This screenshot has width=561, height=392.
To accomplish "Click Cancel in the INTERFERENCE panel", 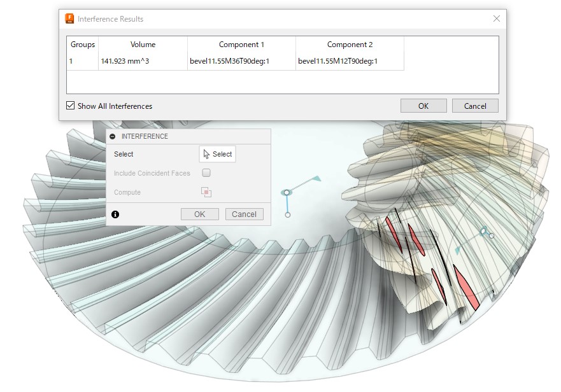I will (244, 214).
